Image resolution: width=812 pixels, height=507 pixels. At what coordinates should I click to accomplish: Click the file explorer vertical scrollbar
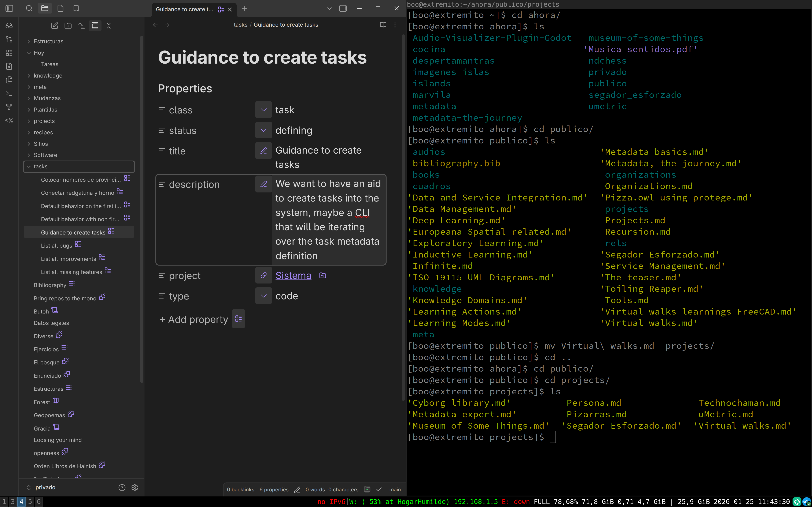[x=142, y=208]
